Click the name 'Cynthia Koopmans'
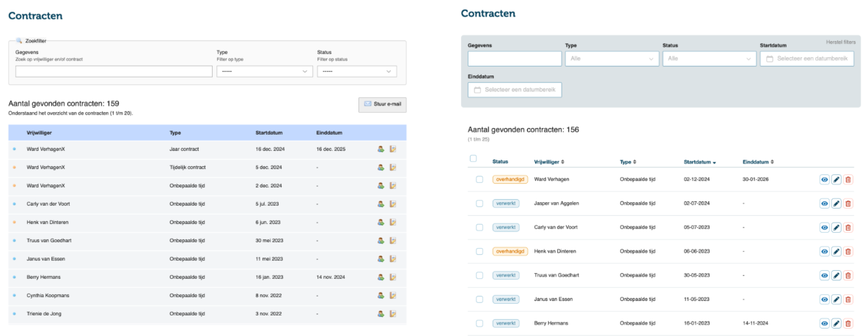 tap(48, 296)
